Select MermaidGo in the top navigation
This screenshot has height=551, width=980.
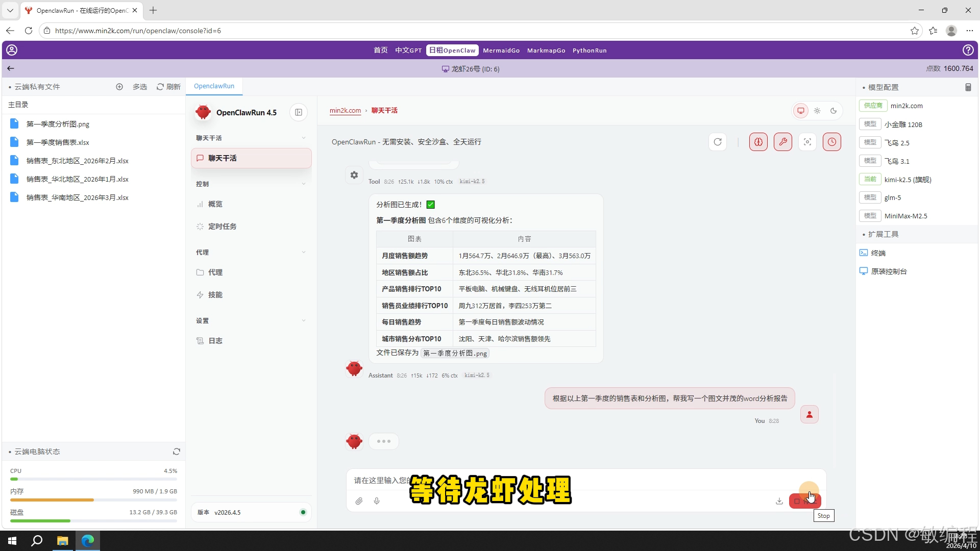click(x=501, y=50)
